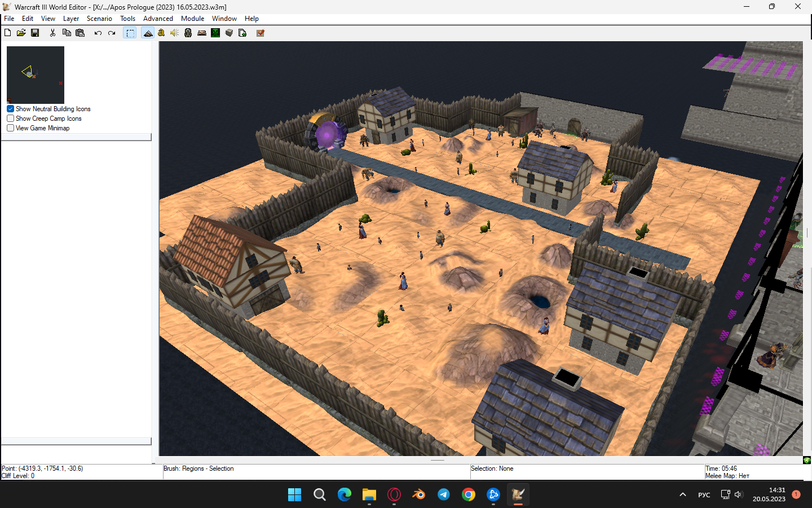Open Google Chrome from the taskbar

click(x=469, y=494)
